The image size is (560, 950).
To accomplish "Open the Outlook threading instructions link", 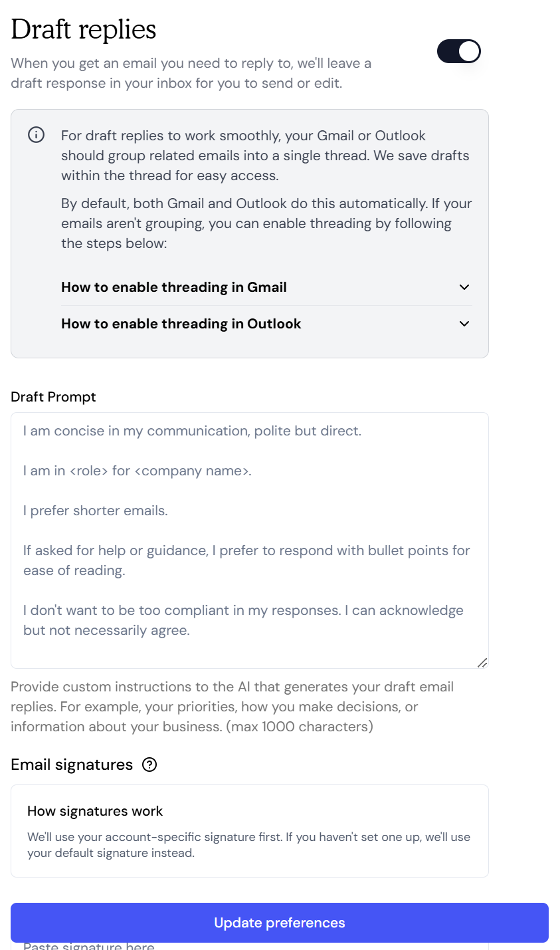I will click(x=181, y=324).
